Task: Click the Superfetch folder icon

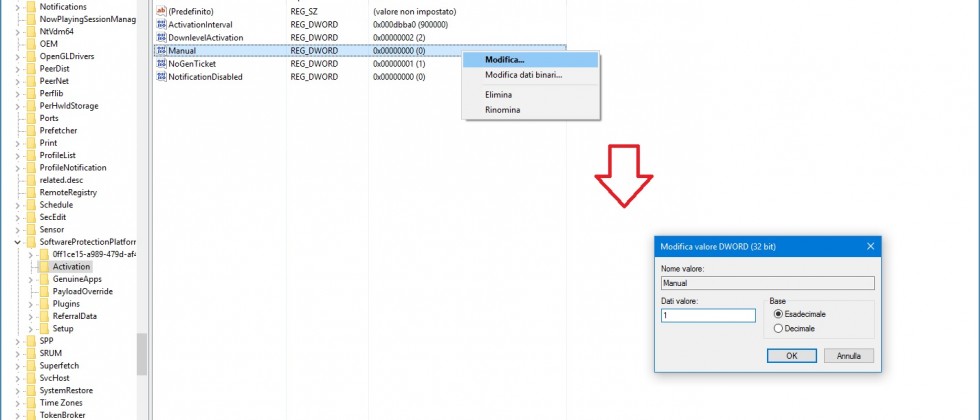Action: pos(31,366)
